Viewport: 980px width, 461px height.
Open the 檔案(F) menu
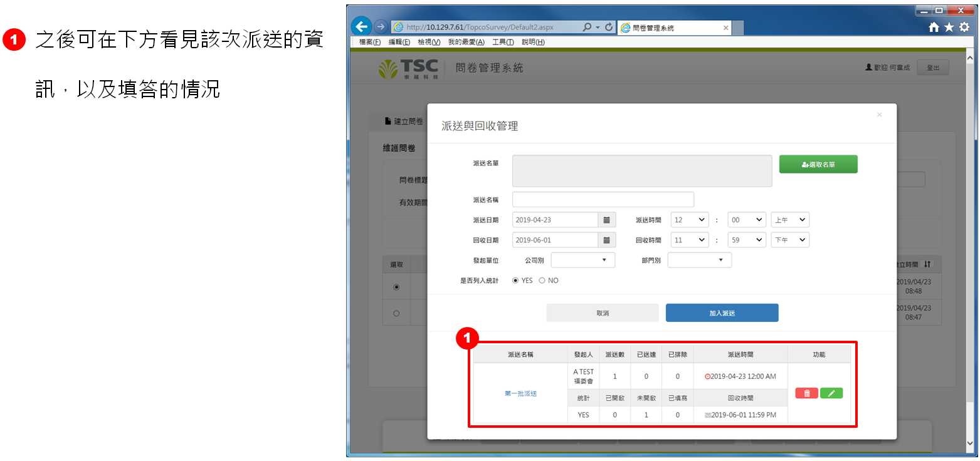pyautogui.click(x=370, y=42)
